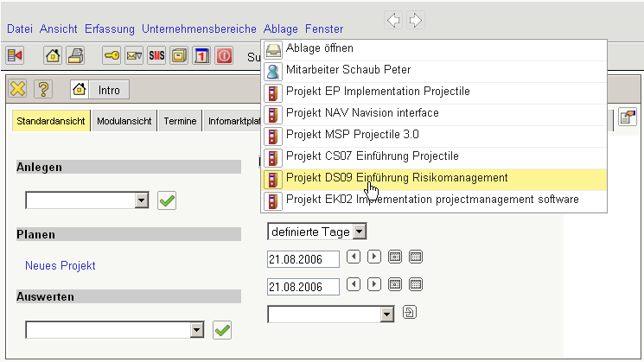Choose 'Ablage öffnen' from the menu
The height and width of the screenshot is (362, 644).
(319, 49)
